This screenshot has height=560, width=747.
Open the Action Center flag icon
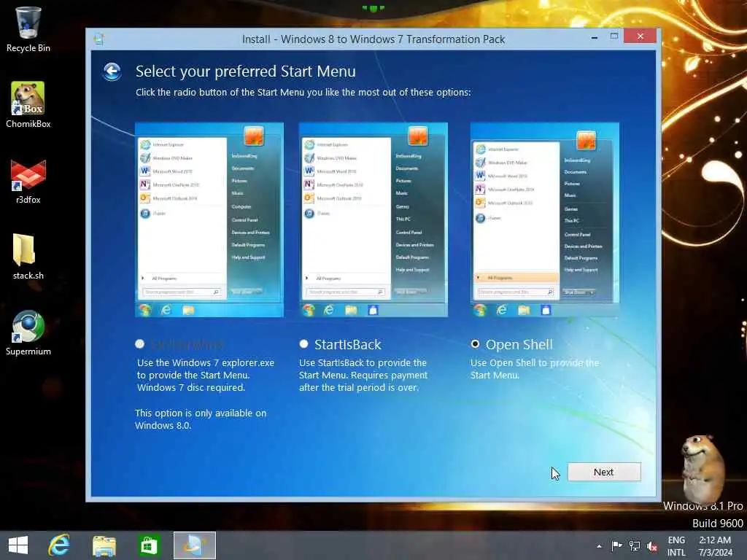tap(616, 546)
